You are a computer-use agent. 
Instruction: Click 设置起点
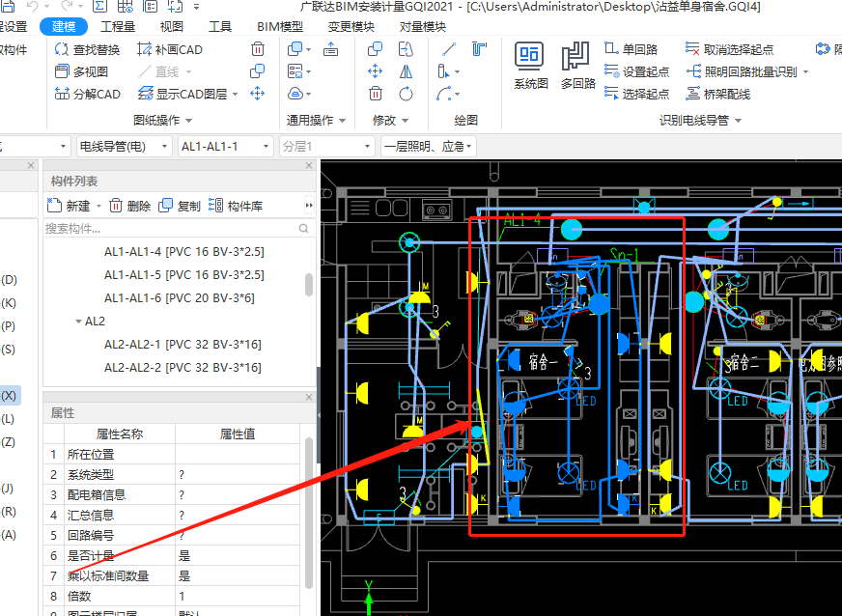[637, 71]
